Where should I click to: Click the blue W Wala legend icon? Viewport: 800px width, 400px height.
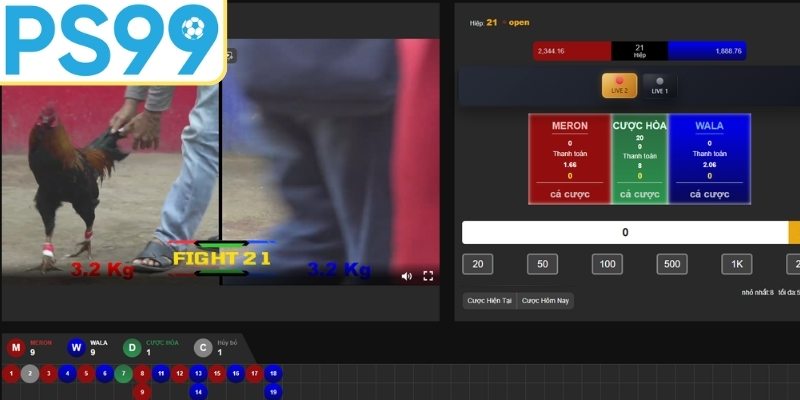click(77, 348)
